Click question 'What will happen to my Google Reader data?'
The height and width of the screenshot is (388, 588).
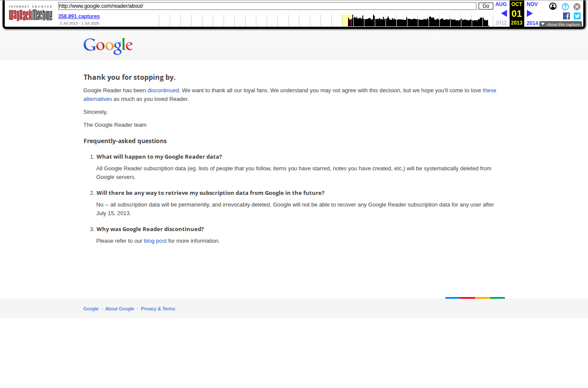tap(159, 157)
